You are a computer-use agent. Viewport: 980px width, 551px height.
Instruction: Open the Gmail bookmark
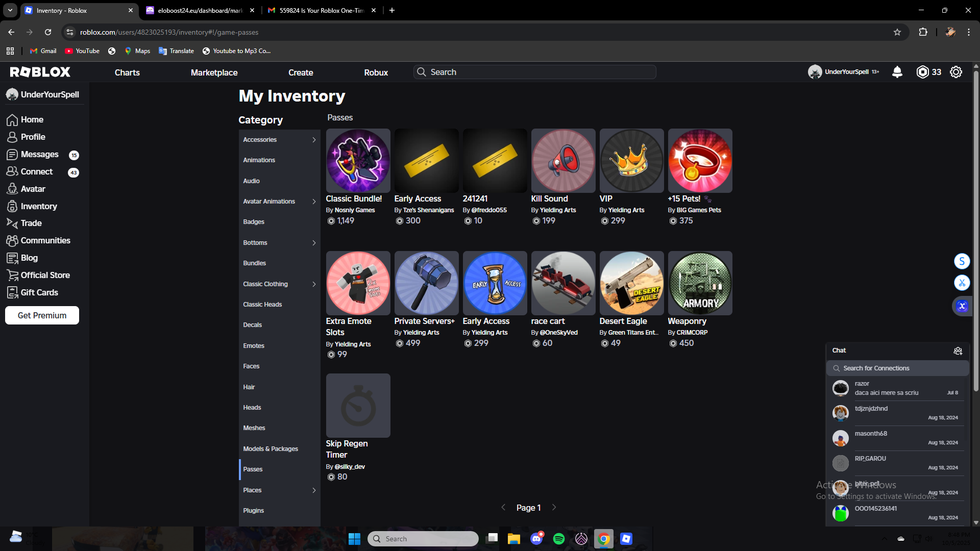click(x=43, y=51)
